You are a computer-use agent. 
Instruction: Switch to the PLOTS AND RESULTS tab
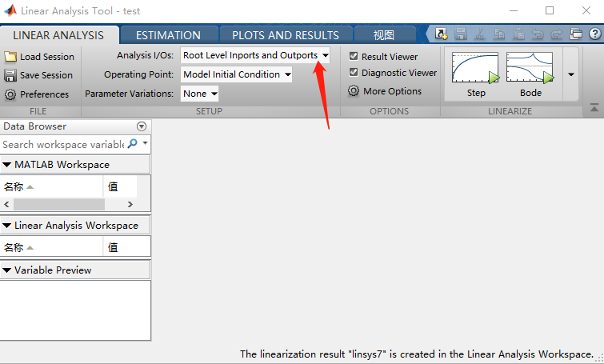286,35
